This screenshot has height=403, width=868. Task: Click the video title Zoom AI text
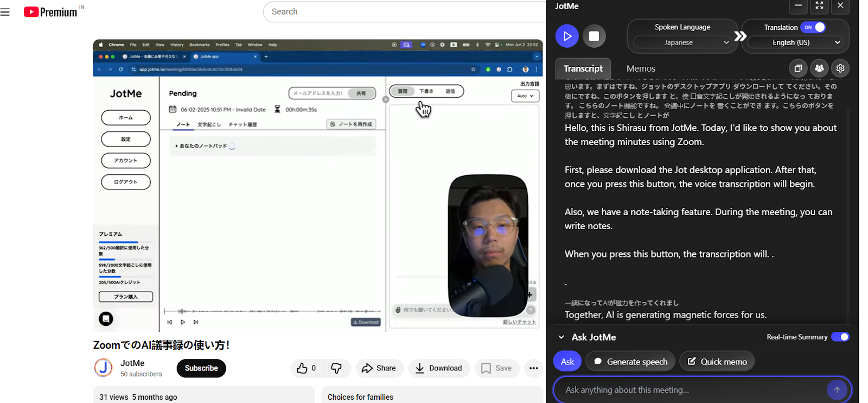[x=161, y=345]
